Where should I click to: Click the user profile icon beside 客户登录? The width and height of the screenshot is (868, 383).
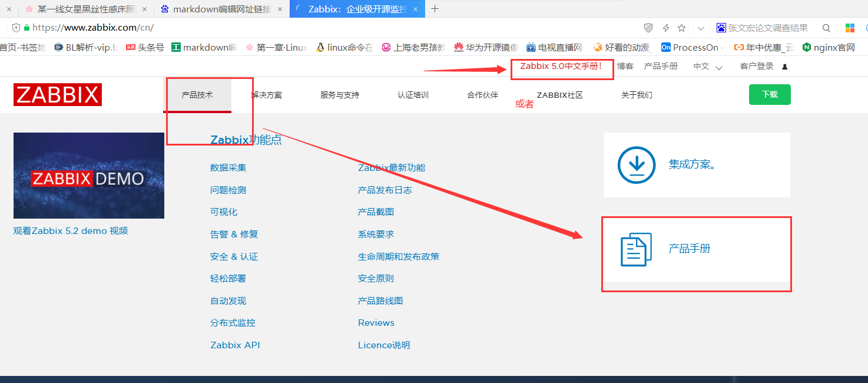pyautogui.click(x=784, y=67)
